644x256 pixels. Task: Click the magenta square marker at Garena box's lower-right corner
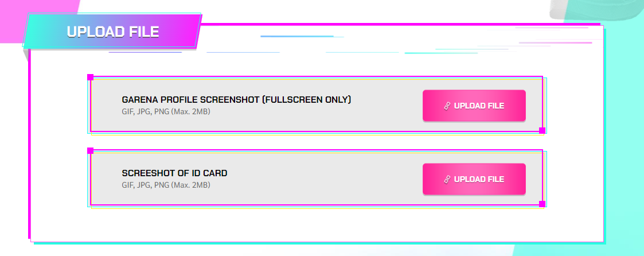click(542, 131)
